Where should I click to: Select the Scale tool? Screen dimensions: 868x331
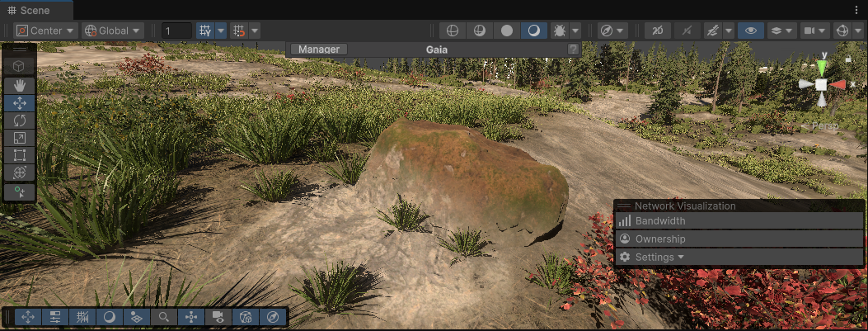point(20,138)
